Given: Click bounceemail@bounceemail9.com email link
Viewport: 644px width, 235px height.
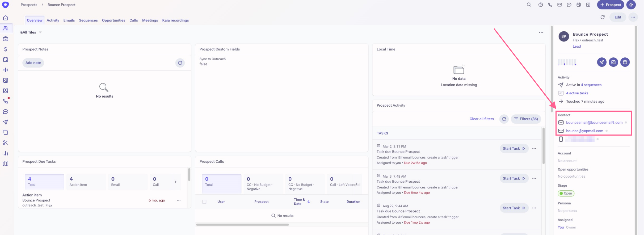Looking at the screenshot, I should [594, 123].
